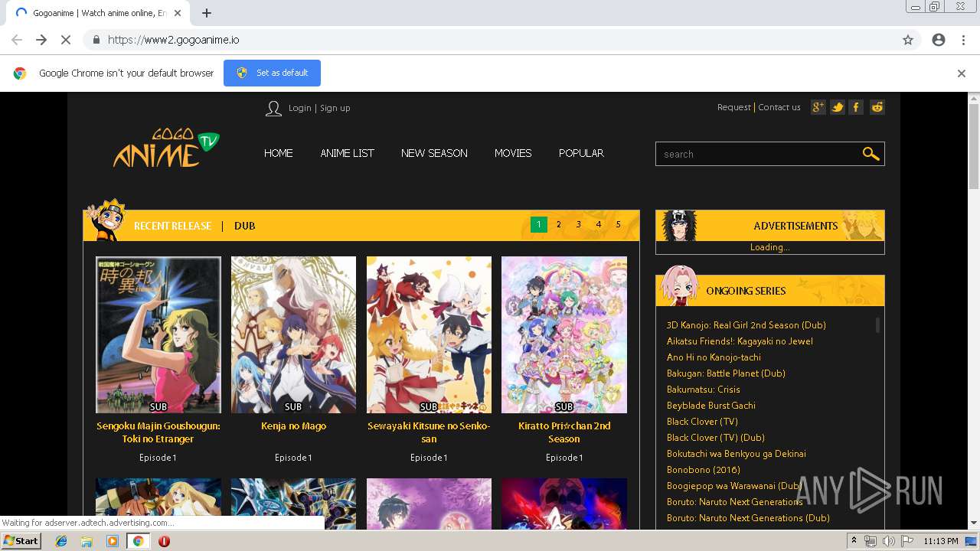Go to recent release page 3
The image size is (980, 551).
(x=579, y=224)
